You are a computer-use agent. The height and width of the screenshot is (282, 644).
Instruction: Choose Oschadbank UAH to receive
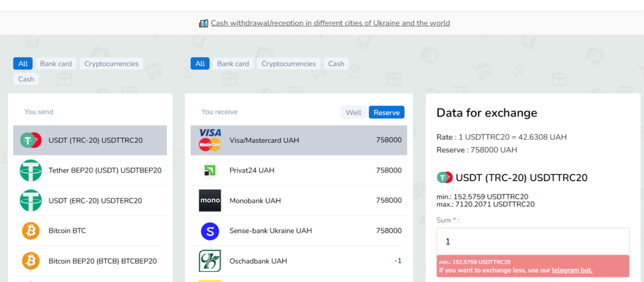point(299,261)
